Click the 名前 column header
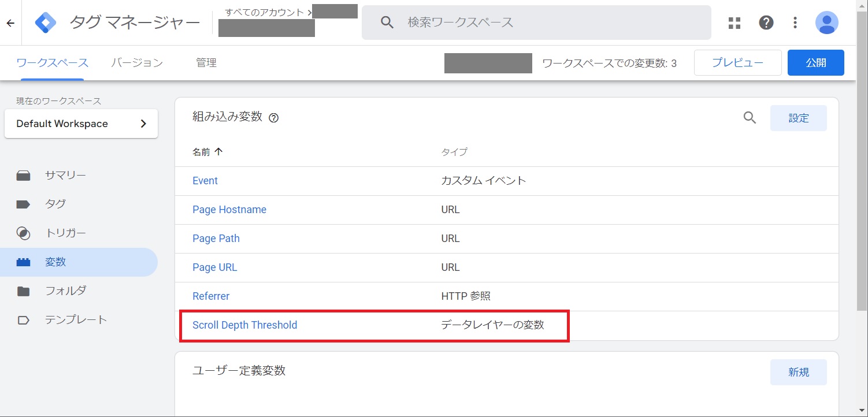 tap(202, 152)
